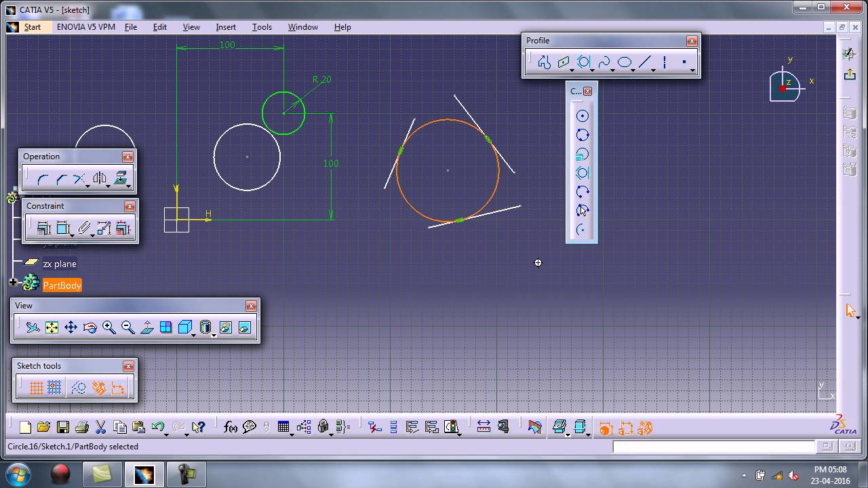Open the ENOVIA V5 VPM menu
This screenshot has height=488, width=868.
(x=85, y=27)
